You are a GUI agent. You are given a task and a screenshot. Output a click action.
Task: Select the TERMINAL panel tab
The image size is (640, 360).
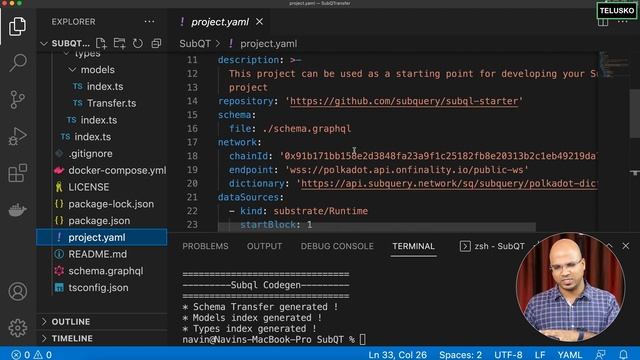[413, 246]
